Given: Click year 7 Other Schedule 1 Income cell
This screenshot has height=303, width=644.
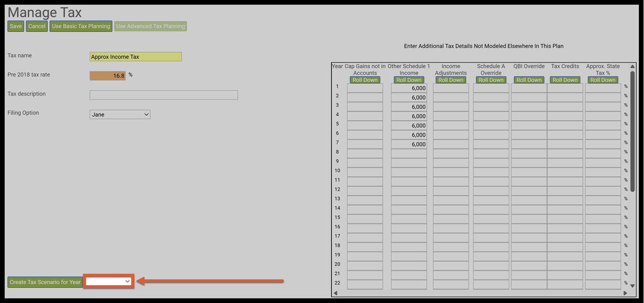Looking at the screenshot, I should click(x=409, y=144).
